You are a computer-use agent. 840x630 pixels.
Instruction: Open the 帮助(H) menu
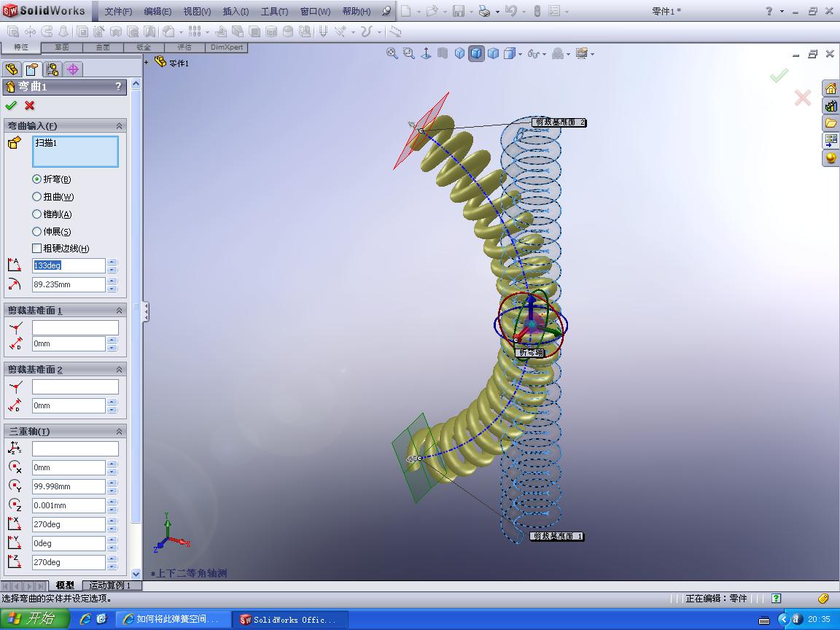(x=357, y=11)
